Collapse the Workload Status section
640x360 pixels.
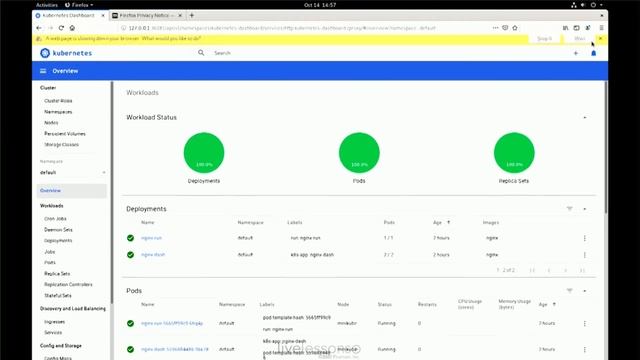pos(584,118)
